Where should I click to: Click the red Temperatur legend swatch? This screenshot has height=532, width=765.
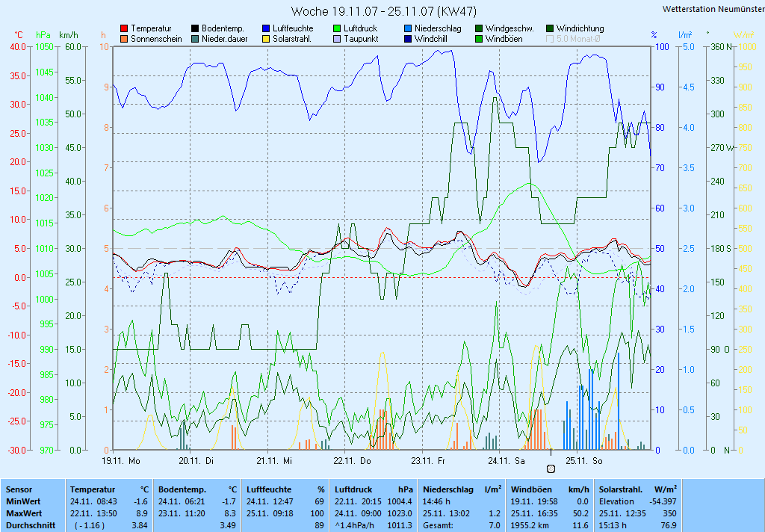124,28
